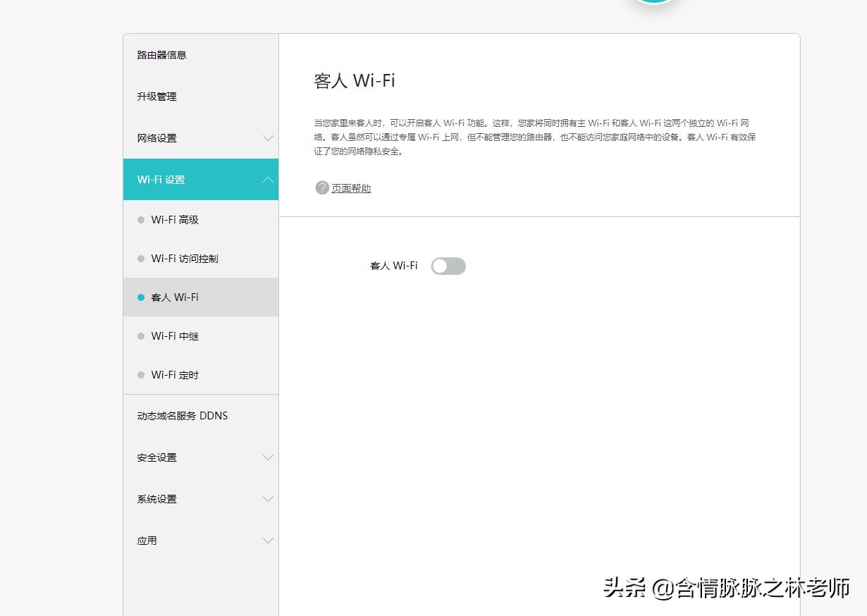The height and width of the screenshot is (616, 867).
Task: Click the bullet icon before Wi-Fi 高级
Action: 140,220
